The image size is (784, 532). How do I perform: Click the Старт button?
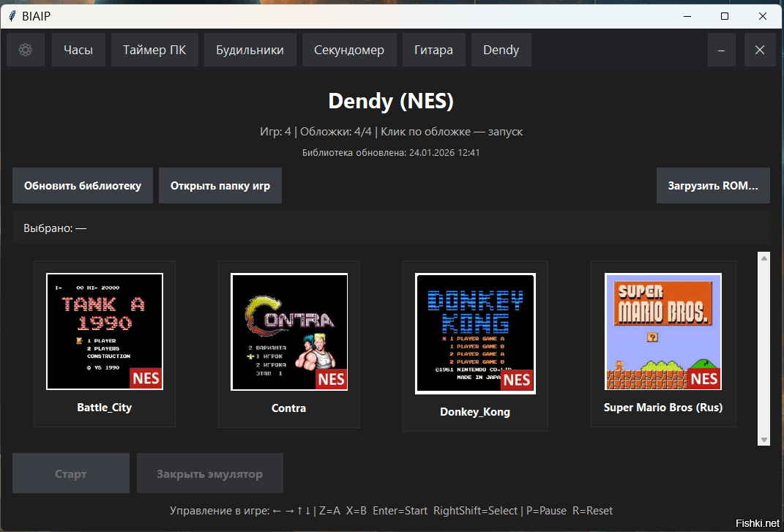[x=71, y=473]
